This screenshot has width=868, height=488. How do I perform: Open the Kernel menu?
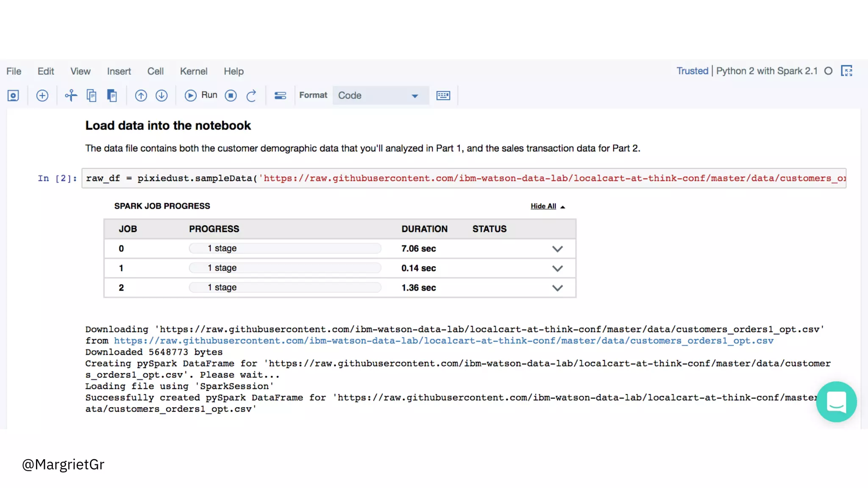(193, 71)
